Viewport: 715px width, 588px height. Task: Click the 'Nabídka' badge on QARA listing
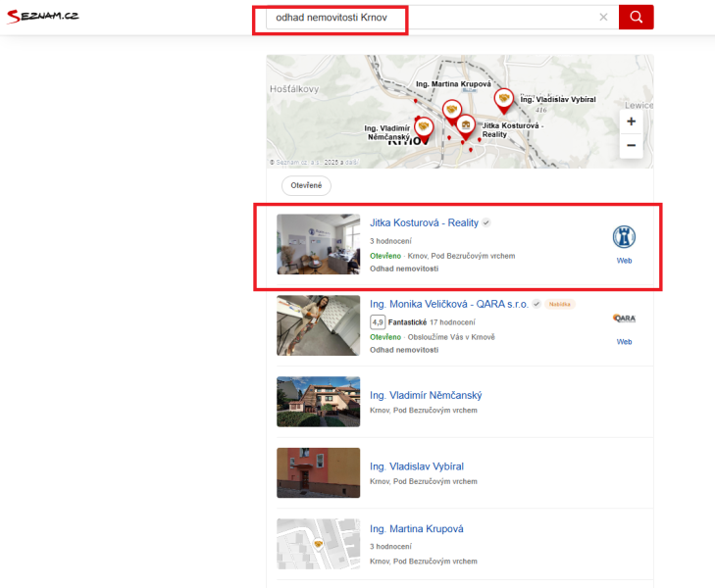559,304
